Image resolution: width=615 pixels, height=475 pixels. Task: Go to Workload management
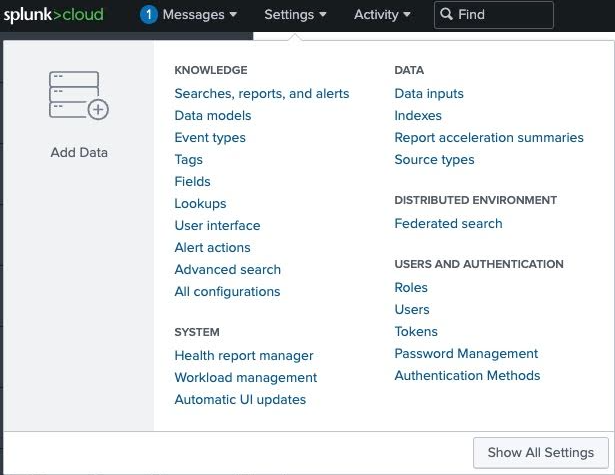click(x=245, y=377)
